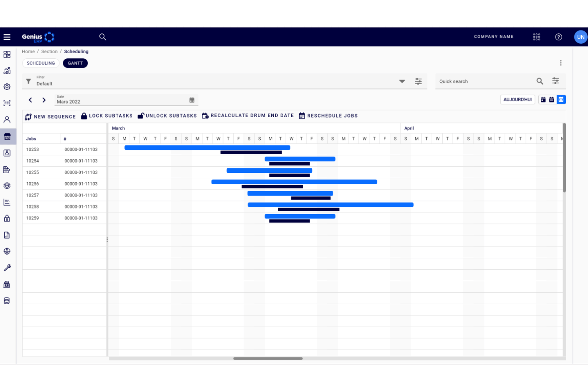Open the worker helmet sidebar icon

click(x=7, y=251)
